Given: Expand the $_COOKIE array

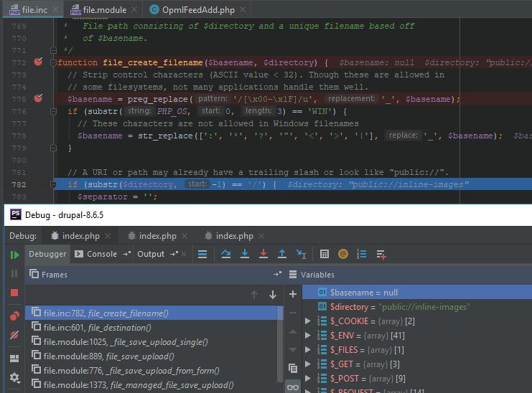Looking at the screenshot, I should point(308,321).
